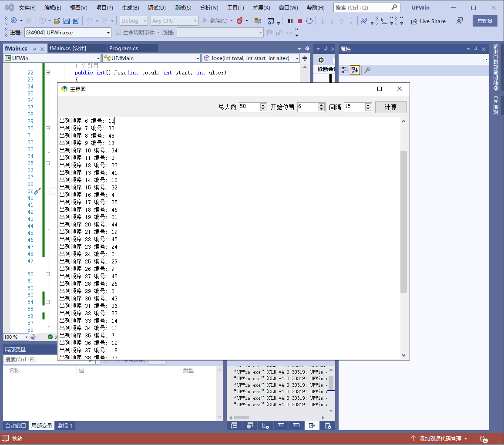Click the navigate backward arrow icon

point(14,20)
